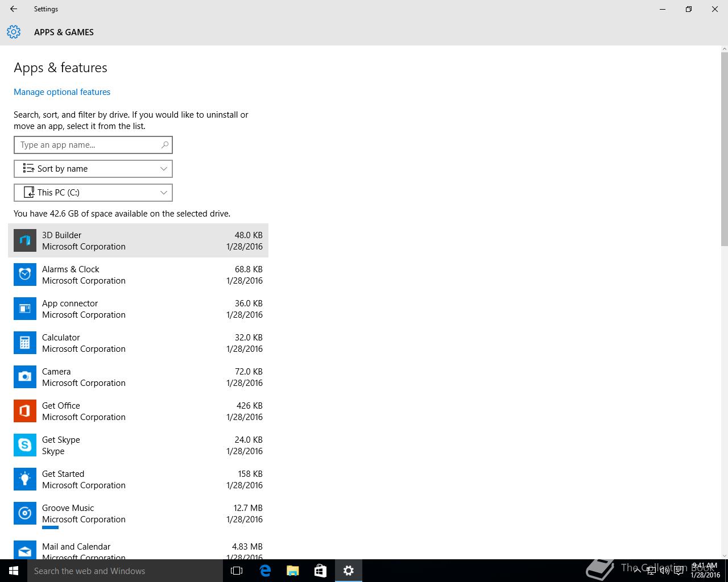This screenshot has width=728, height=582.
Task: Click the Settings gear icon beside APPS & GAMES
Action: pyautogui.click(x=14, y=32)
